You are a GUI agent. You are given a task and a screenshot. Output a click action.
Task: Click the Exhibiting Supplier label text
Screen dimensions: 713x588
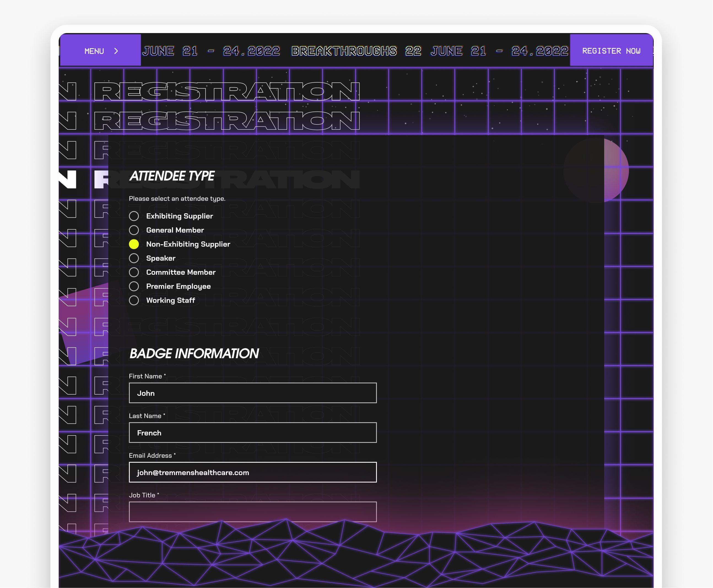pyautogui.click(x=179, y=216)
